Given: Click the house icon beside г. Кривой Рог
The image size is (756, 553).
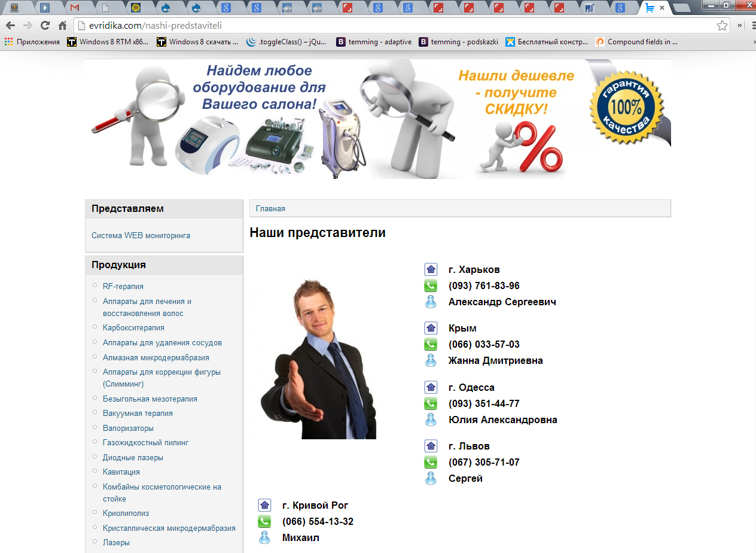Looking at the screenshot, I should click(x=264, y=505).
